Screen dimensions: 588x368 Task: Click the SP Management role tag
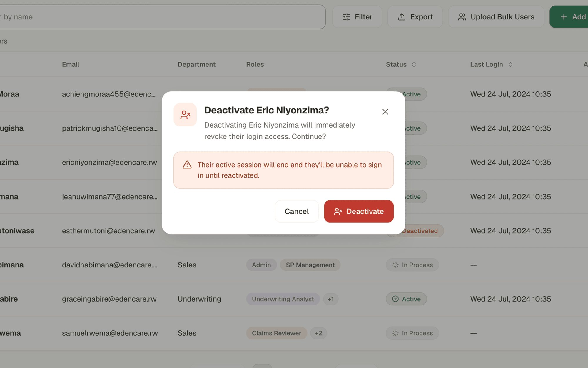pyautogui.click(x=310, y=265)
